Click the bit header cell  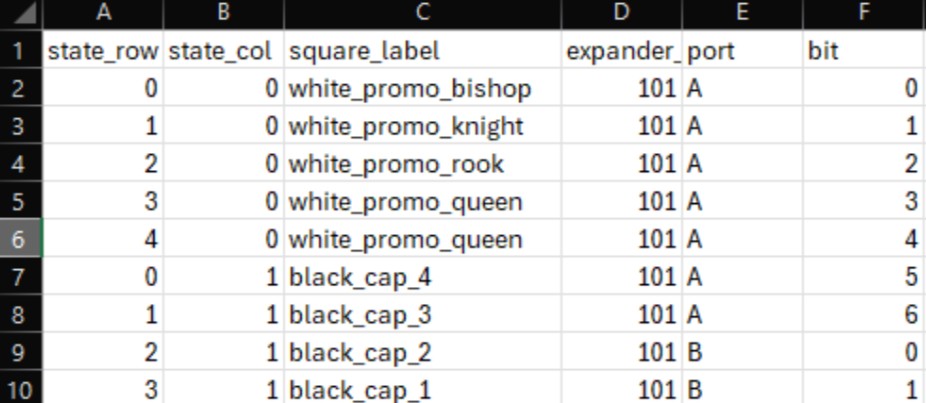[862, 51]
